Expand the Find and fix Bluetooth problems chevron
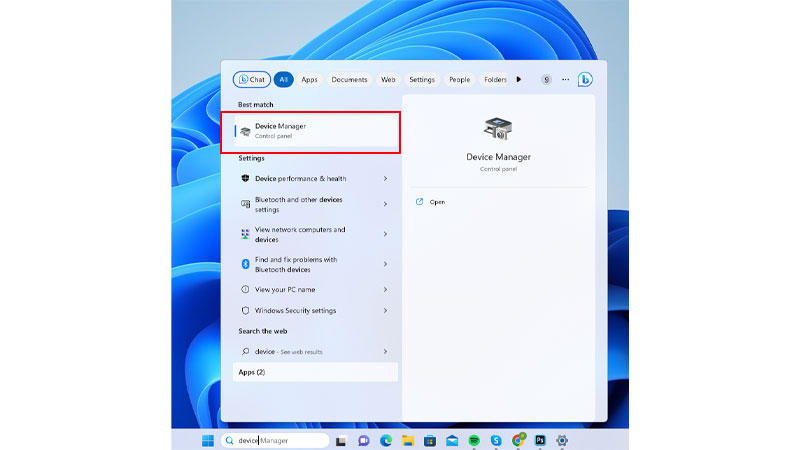The image size is (800, 450). (385, 264)
